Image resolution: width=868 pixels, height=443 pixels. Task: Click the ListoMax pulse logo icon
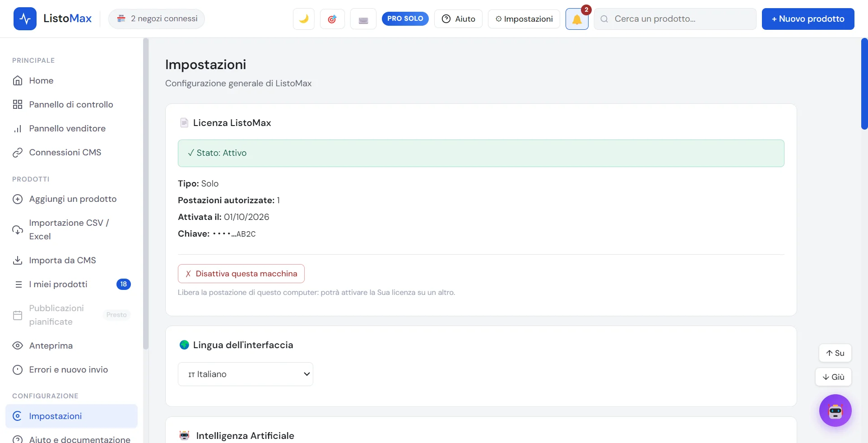tap(25, 19)
